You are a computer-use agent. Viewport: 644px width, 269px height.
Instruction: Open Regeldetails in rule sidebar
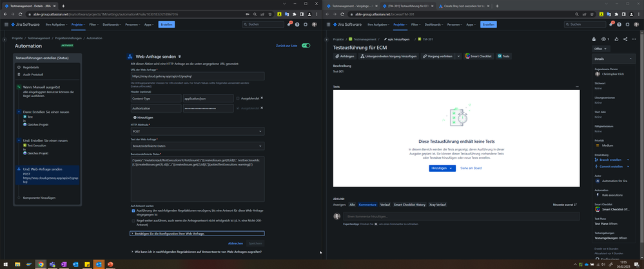[31, 67]
